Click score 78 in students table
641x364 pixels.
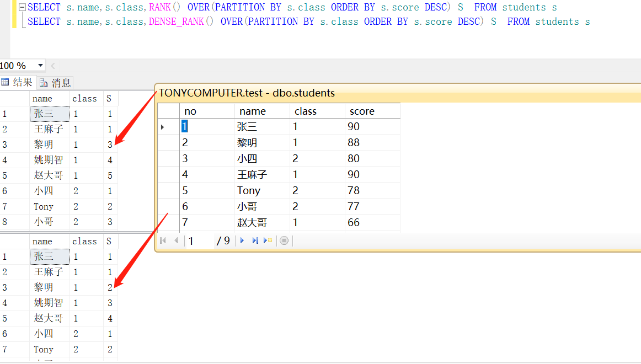pos(372,190)
